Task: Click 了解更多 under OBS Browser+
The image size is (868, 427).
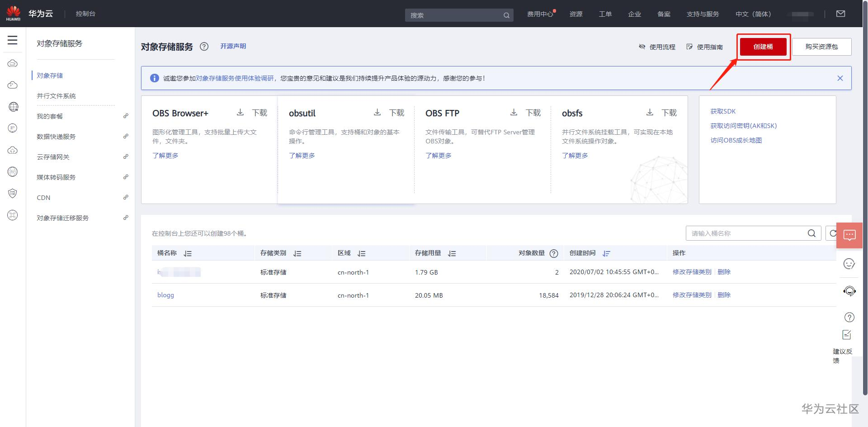Action: pos(165,156)
